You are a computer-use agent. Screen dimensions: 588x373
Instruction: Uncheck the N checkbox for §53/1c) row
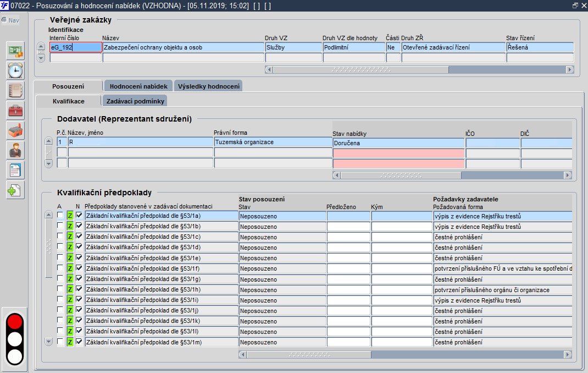tap(79, 237)
